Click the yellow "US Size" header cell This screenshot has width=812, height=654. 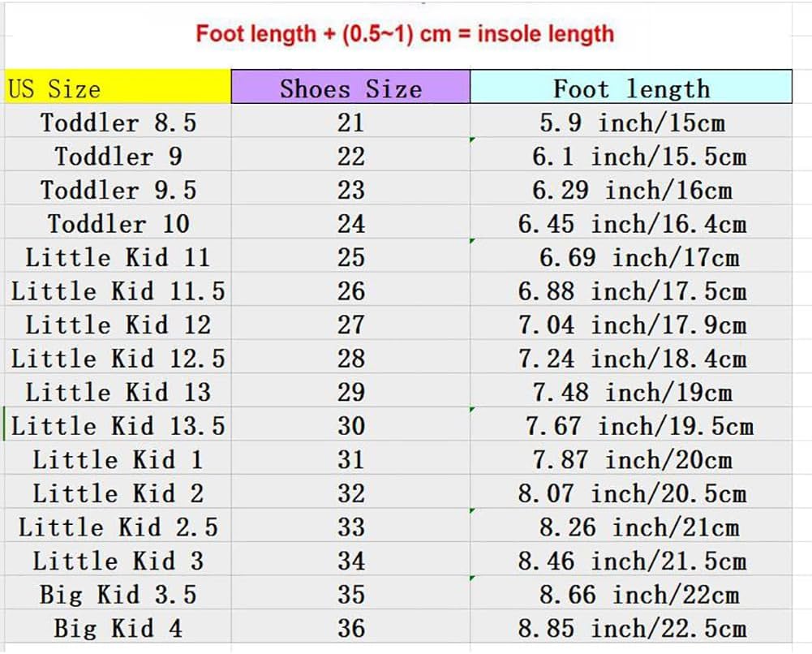coord(118,88)
